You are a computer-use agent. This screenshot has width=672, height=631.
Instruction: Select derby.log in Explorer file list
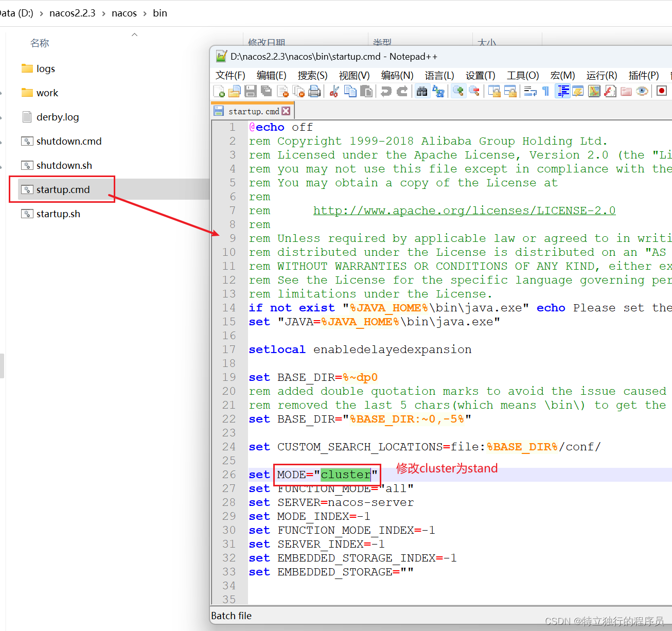tap(50, 117)
